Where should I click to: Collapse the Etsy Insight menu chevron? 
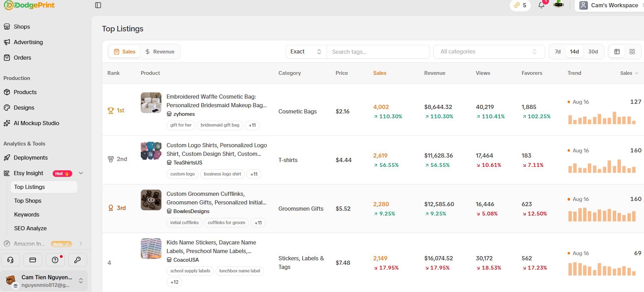81,173
